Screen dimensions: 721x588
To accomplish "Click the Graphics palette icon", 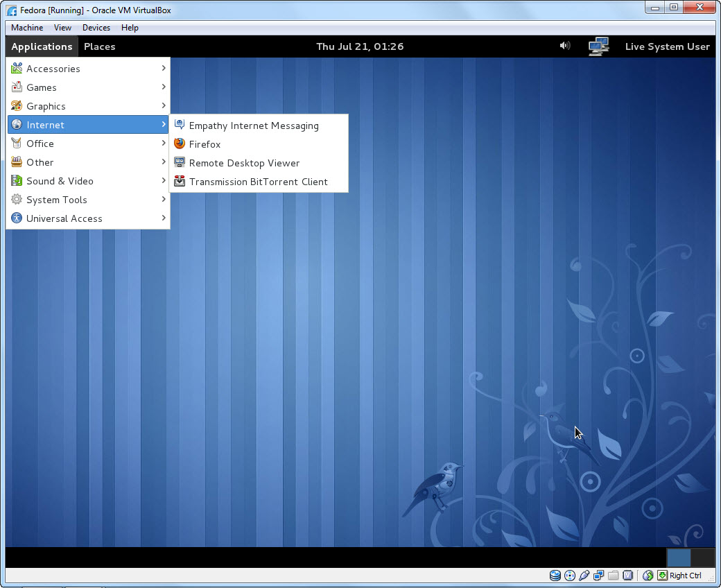I will (17, 105).
